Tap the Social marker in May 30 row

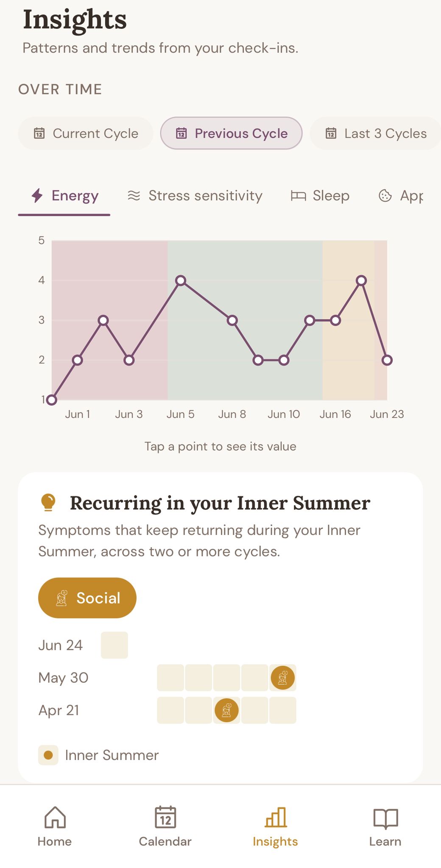pos(282,678)
